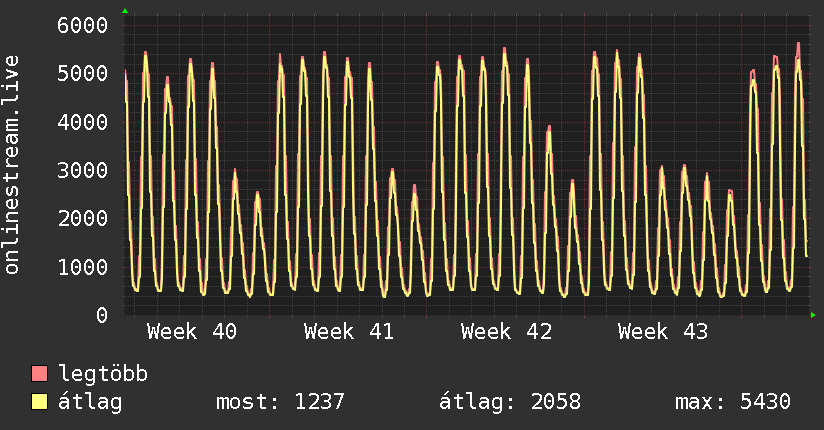Viewport: 824px width, 430px height.
Task: Click the green arrow at x-axis end
Action: click(813, 315)
